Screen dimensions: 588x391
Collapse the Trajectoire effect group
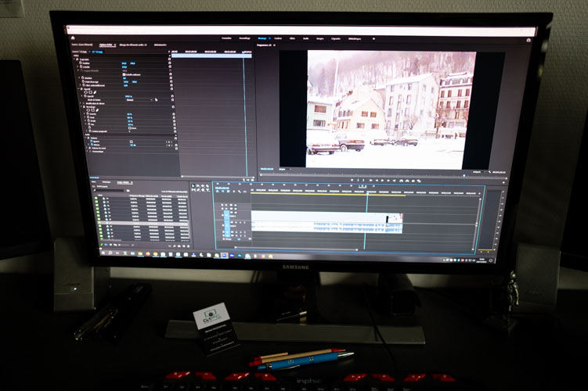tap(74, 59)
